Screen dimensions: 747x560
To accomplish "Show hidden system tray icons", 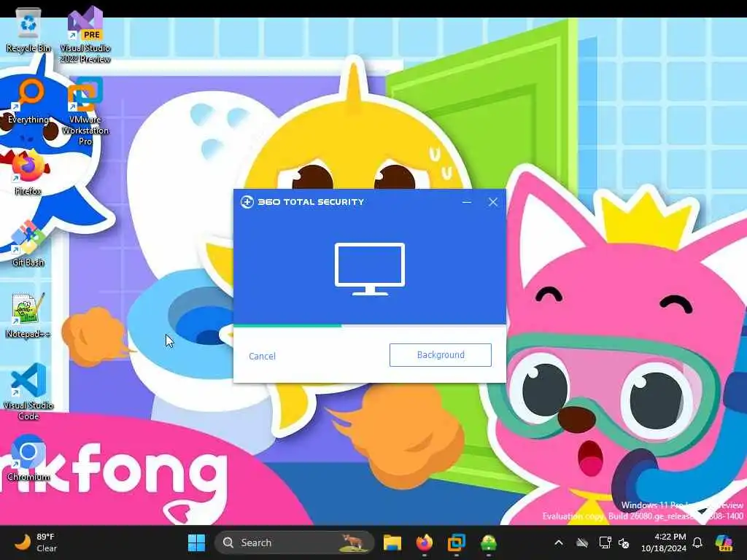I will click(558, 542).
